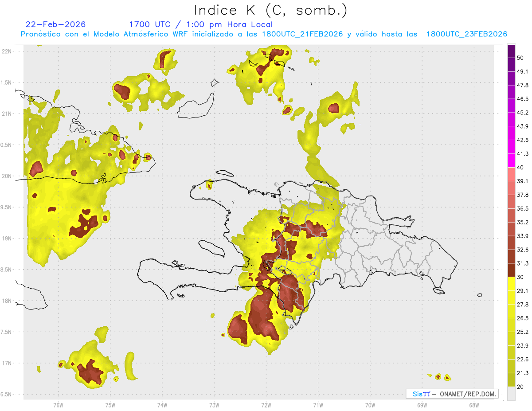
Task: Click the colorbar value label 39.1
Action: pos(523,181)
